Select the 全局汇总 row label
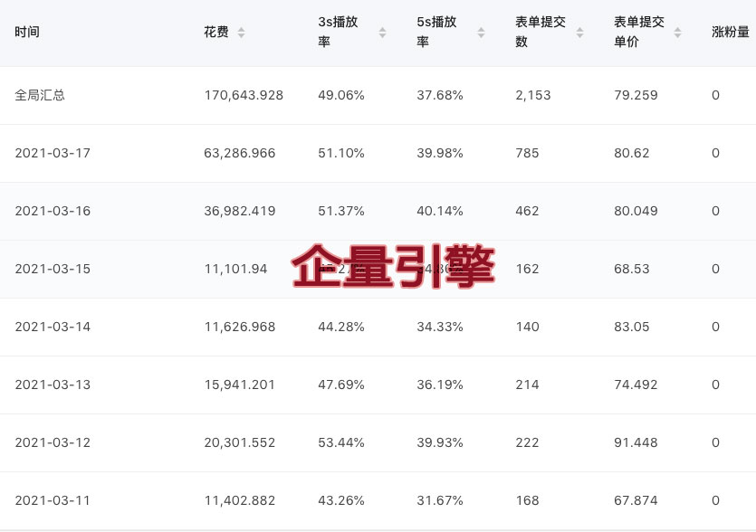 [x=40, y=95]
